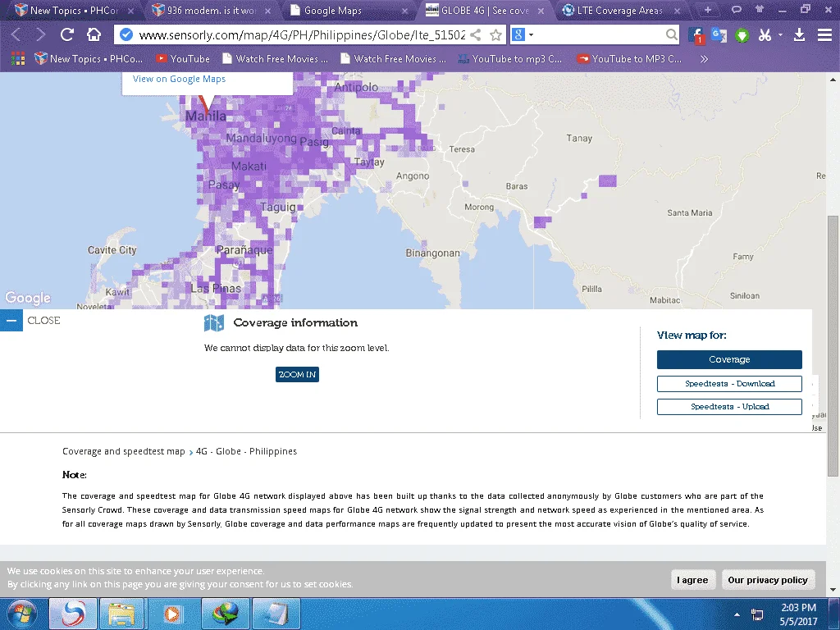The image size is (840, 630).
Task: Switch to Google Maps tab
Action: pyautogui.click(x=349, y=10)
